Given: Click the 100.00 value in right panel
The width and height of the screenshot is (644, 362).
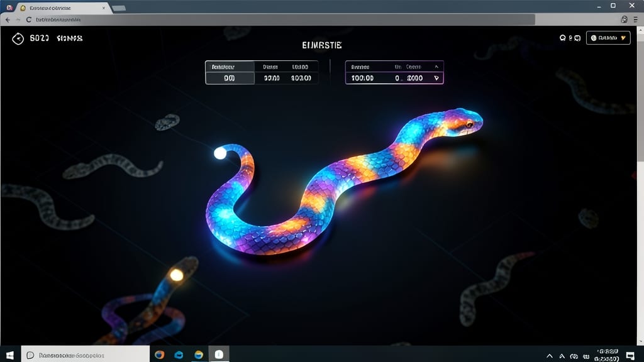Looking at the screenshot, I should 362,78.
